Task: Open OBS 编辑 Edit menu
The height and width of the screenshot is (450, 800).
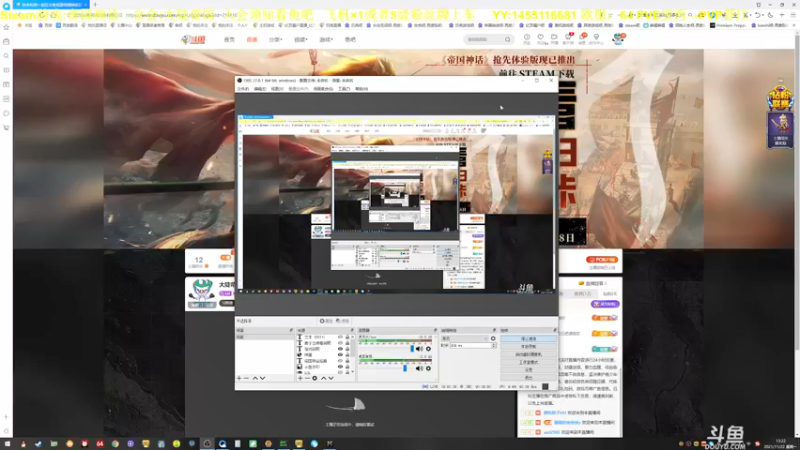Action: (260, 89)
